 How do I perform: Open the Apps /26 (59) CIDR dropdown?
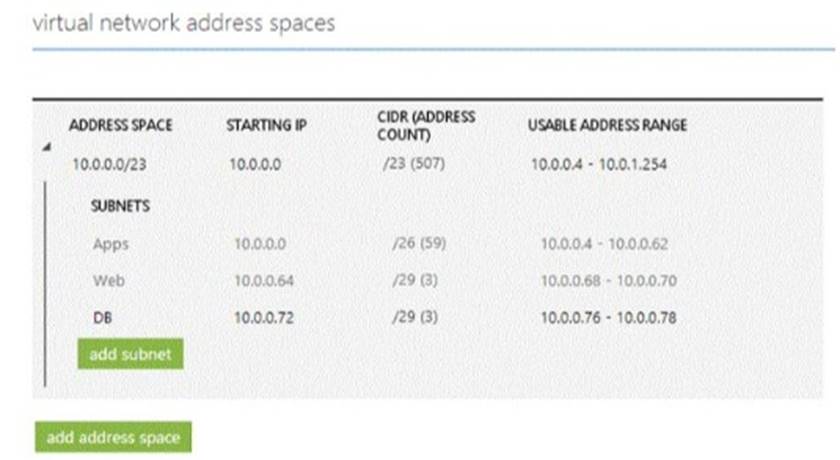pyautogui.click(x=419, y=243)
